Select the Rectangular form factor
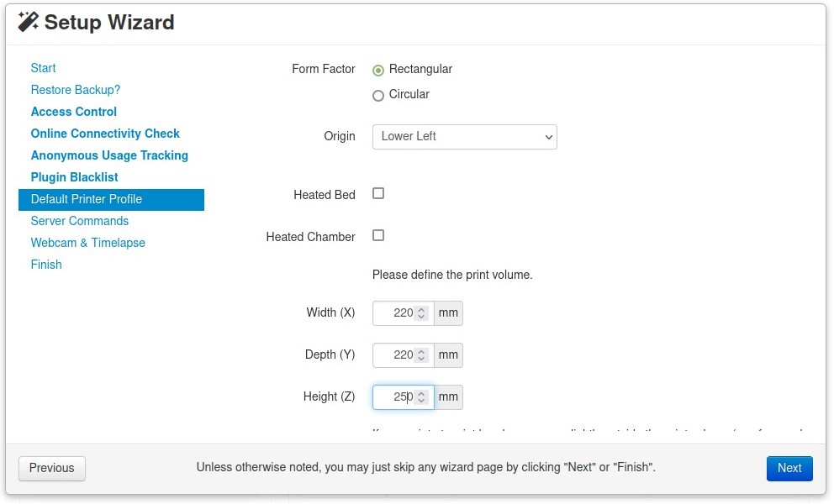 point(378,71)
